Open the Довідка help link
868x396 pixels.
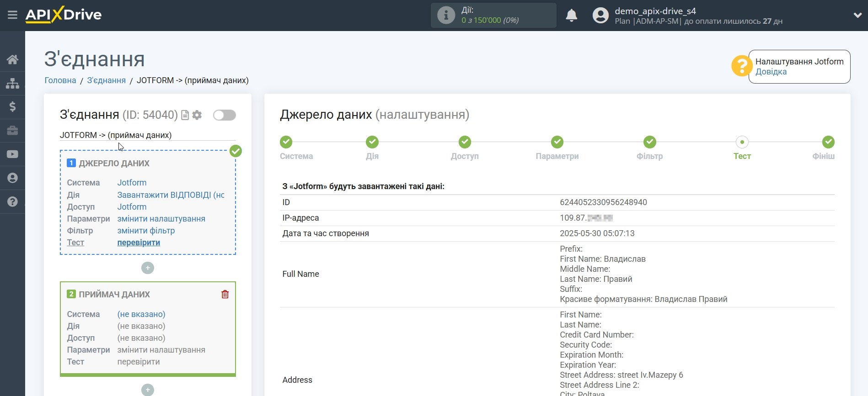pyautogui.click(x=771, y=72)
